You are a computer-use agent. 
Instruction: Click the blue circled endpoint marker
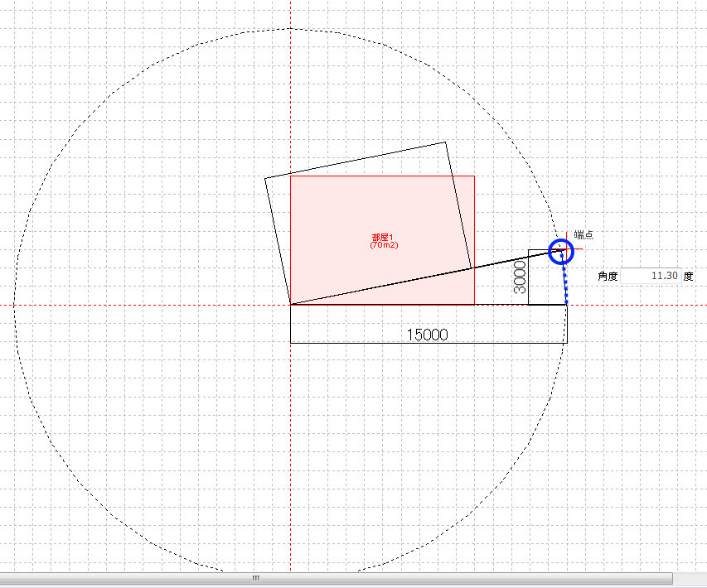point(562,250)
